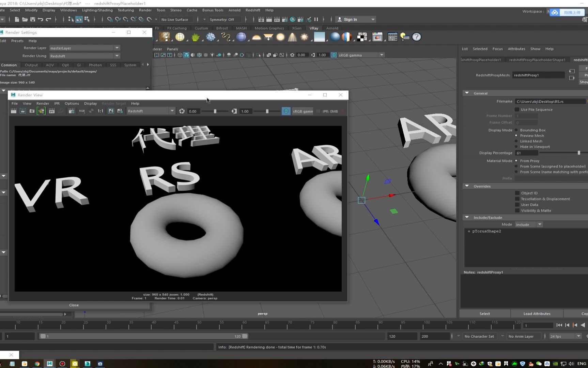Open the Render Using Redshift dropdown
588x368 pixels.
pos(84,56)
